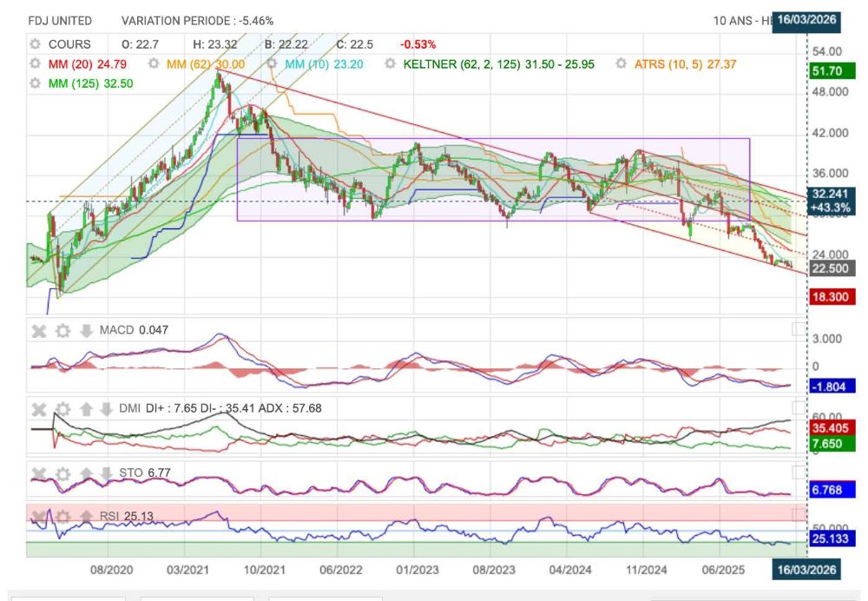Move the STO panel down
Screen dimensions: 868x601
point(106,474)
